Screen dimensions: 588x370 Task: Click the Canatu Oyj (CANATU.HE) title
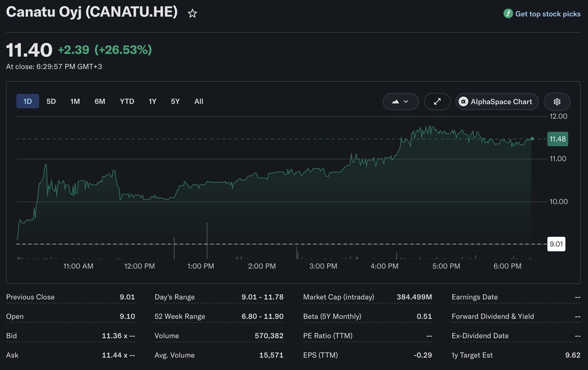92,13
